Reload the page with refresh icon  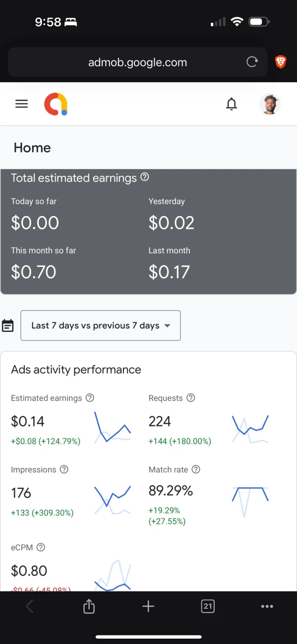pos(252,62)
